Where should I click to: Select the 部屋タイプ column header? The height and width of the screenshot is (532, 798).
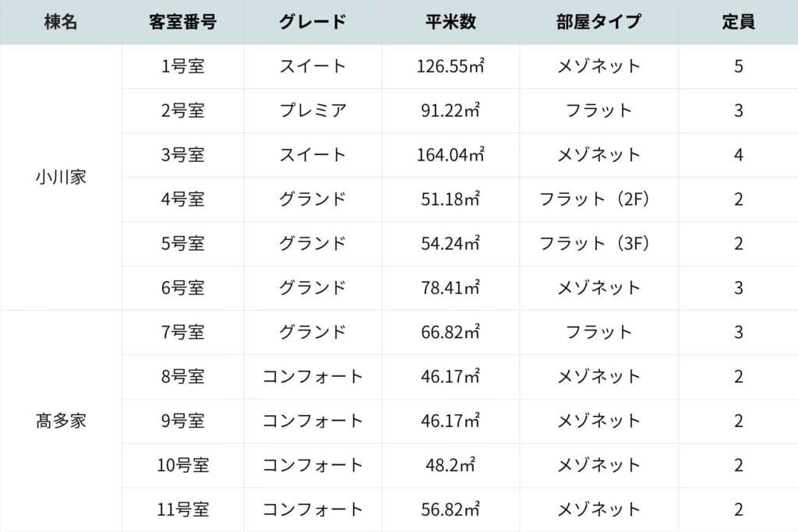coord(599,22)
